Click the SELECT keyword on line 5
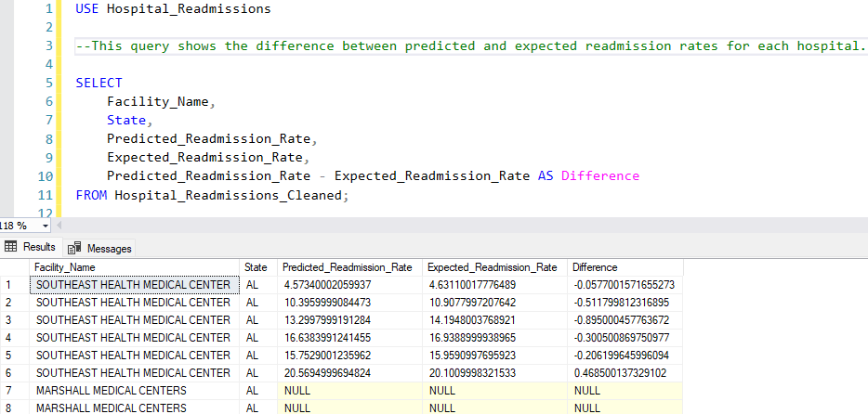 [99, 83]
